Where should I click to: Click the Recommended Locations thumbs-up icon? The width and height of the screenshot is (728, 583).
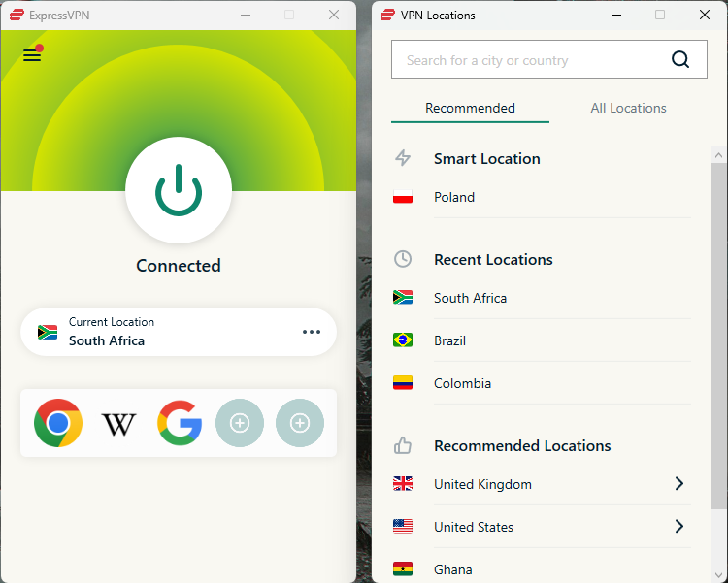click(x=403, y=445)
